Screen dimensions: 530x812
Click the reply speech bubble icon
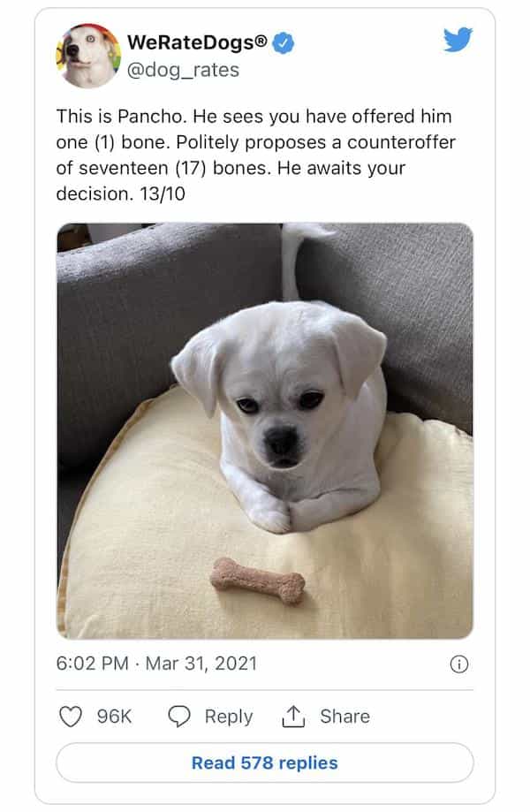click(179, 717)
